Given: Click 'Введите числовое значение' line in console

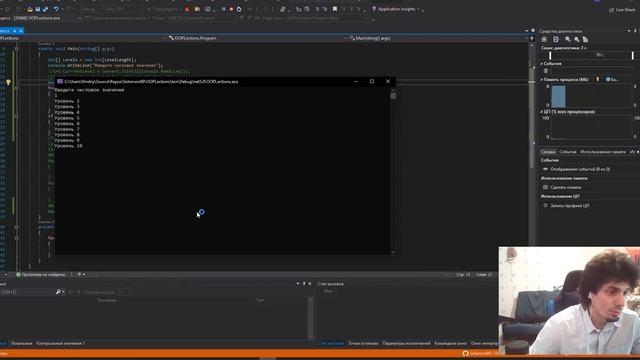Looking at the screenshot, I should click(89, 90).
